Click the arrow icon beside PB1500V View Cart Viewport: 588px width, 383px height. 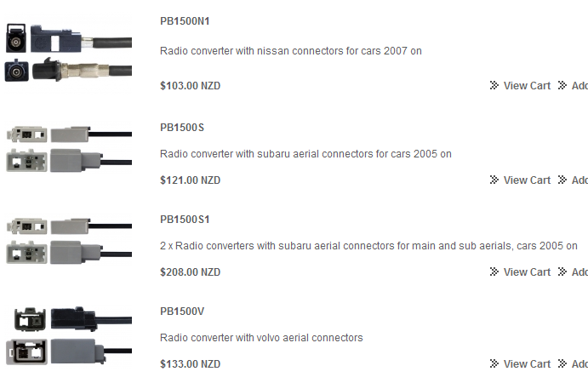coord(494,364)
